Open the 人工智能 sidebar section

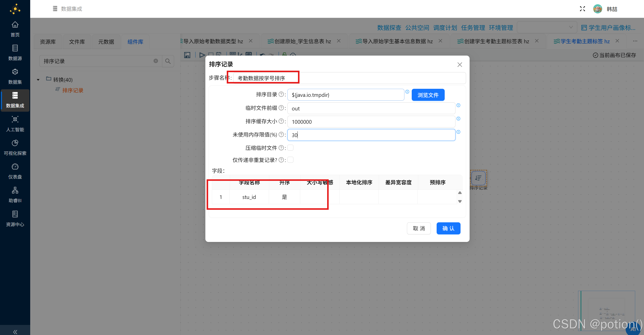(15, 124)
